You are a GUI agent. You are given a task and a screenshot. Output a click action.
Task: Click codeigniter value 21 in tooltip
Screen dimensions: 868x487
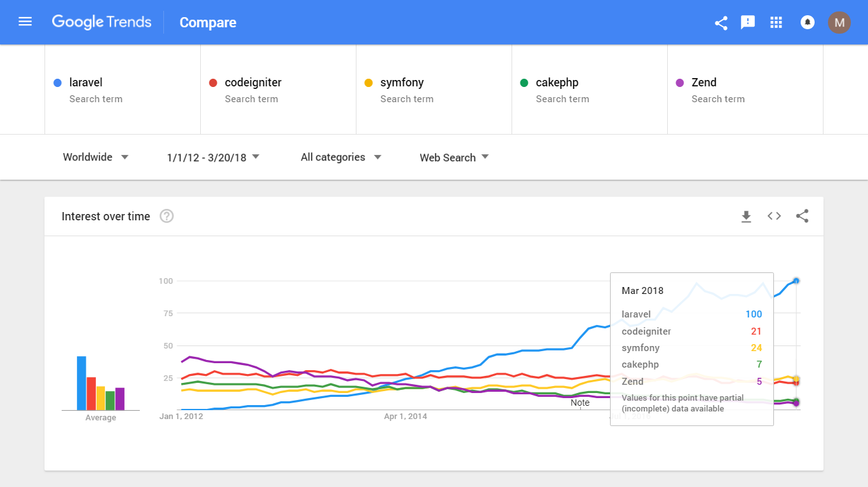pos(756,331)
